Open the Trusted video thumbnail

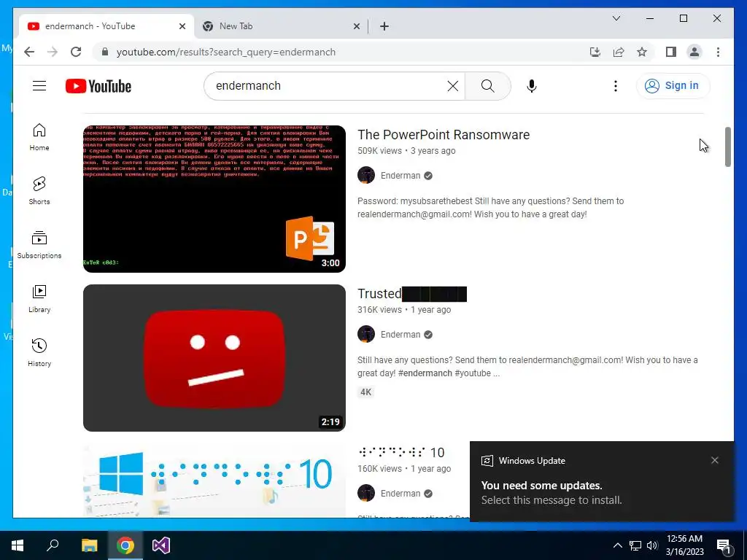point(214,358)
